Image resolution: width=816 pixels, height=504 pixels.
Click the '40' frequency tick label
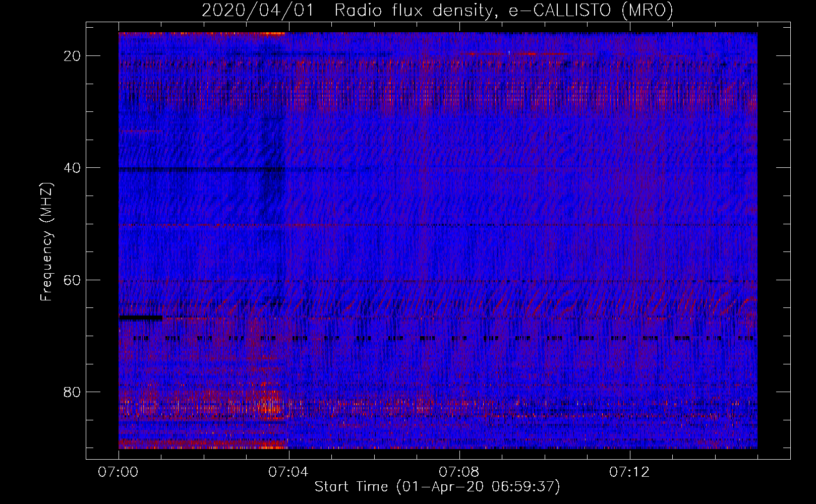73,168
